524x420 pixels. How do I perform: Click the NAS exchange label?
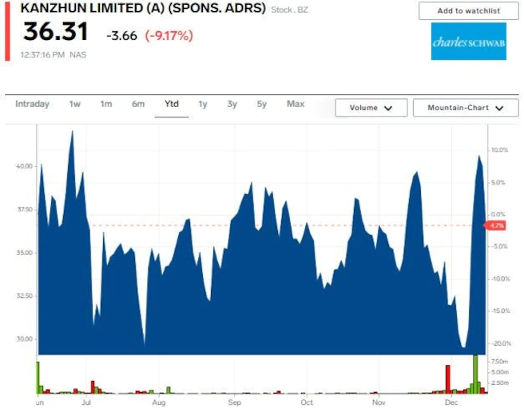[77, 54]
